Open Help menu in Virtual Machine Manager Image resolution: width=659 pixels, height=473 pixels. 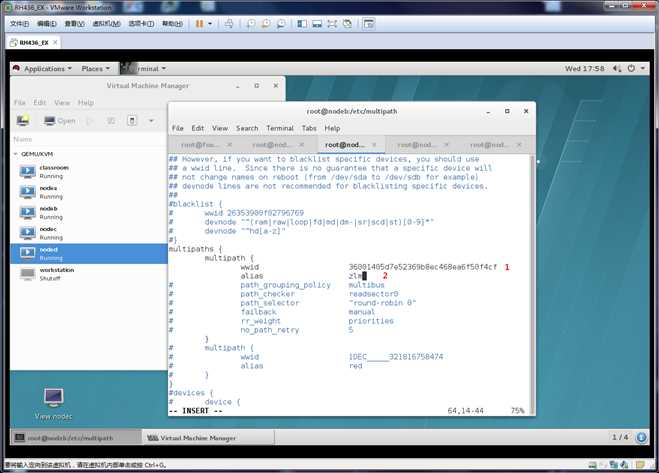click(x=86, y=103)
